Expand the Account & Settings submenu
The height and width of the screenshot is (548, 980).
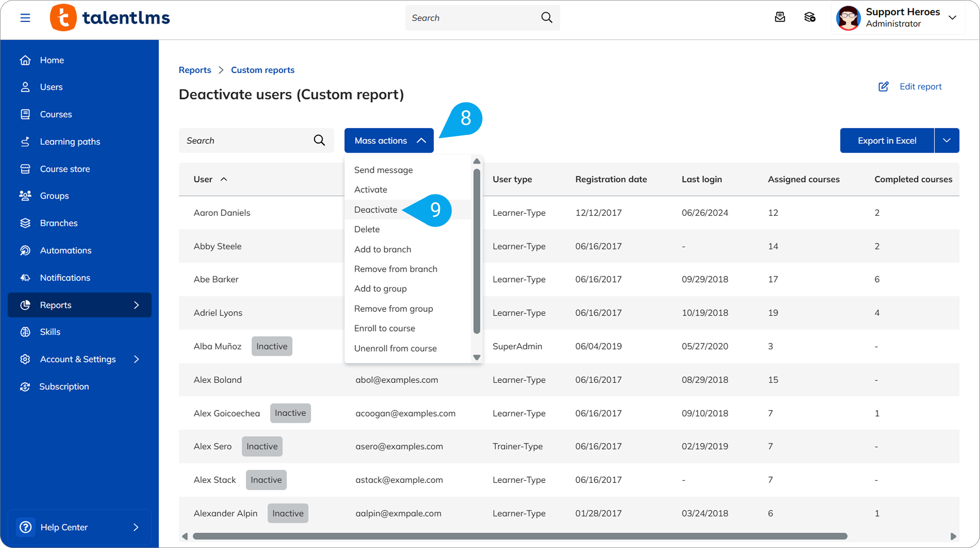pyautogui.click(x=136, y=359)
